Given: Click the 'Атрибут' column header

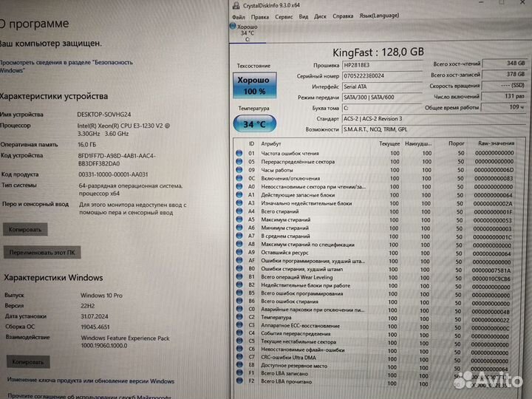Looking at the screenshot, I should click(271, 143).
